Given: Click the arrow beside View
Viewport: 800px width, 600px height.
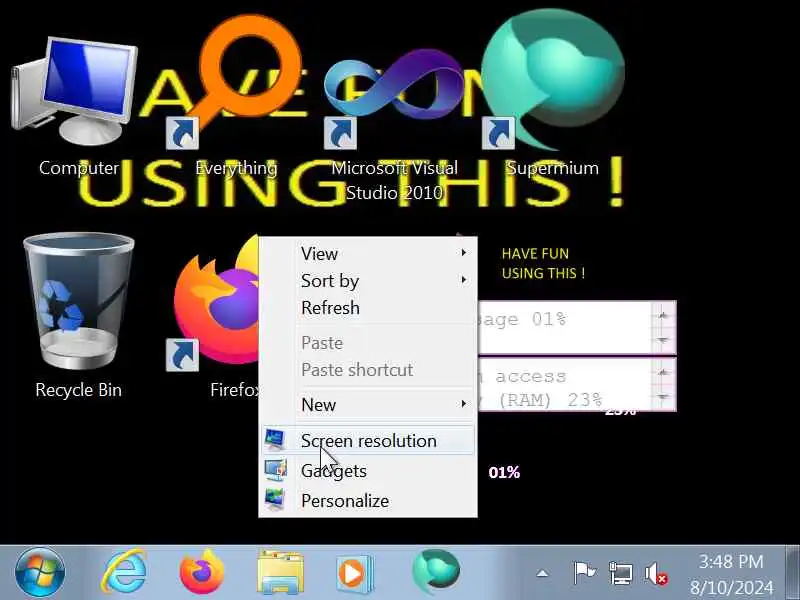Looking at the screenshot, I should click(463, 253).
